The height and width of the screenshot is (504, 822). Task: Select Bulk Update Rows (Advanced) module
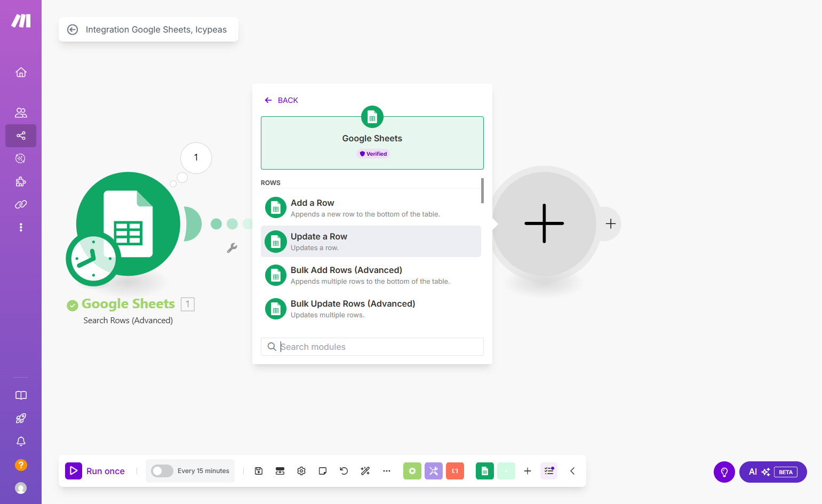[x=371, y=309]
